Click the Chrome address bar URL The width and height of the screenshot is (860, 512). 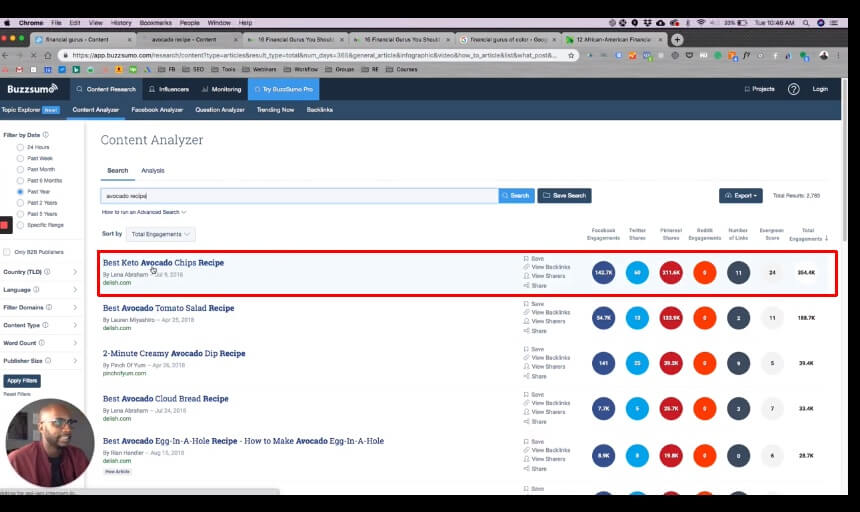[314, 55]
